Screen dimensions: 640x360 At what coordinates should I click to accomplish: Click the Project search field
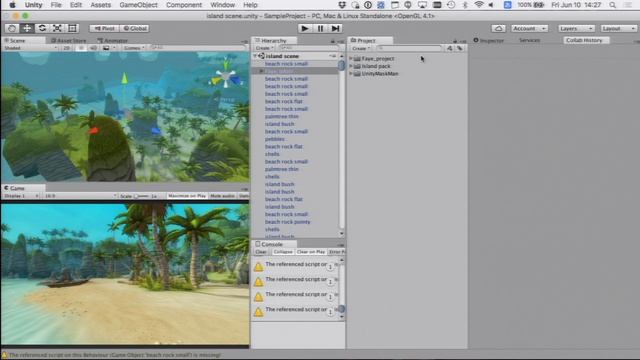pos(408,48)
